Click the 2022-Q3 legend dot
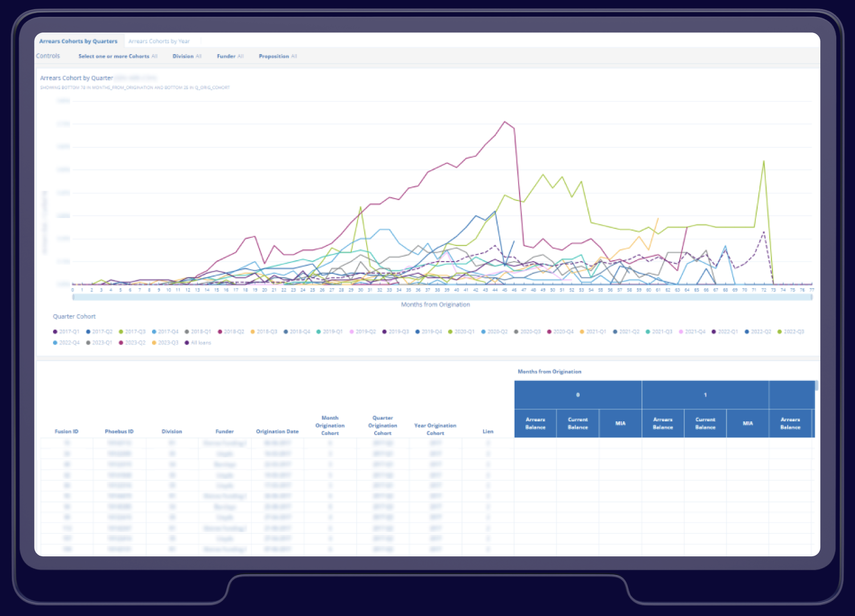Image resolution: width=855 pixels, height=616 pixels. pos(780,332)
